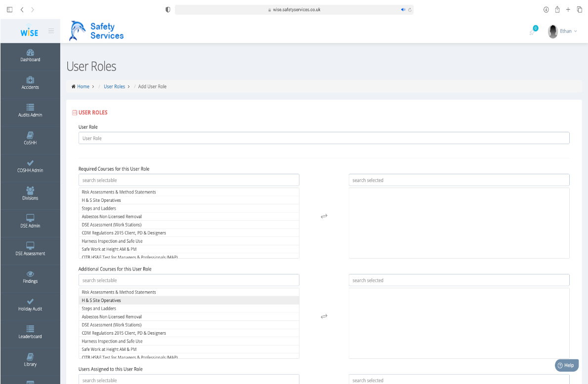Image resolution: width=588 pixels, height=384 pixels.
Task: Select Additional 'Safe Work at Height AM & PM'
Action: 189,349
